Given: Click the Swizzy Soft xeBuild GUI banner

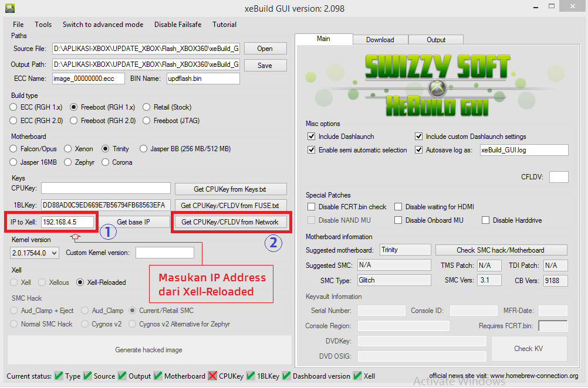Looking at the screenshot, I should tap(438, 82).
